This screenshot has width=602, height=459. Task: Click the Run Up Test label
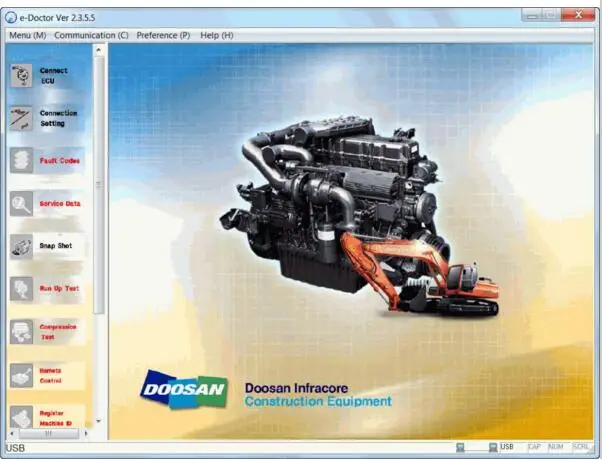click(x=59, y=288)
